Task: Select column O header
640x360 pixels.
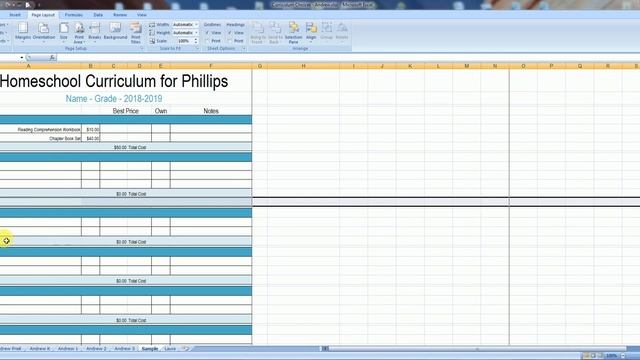Action: [523, 66]
